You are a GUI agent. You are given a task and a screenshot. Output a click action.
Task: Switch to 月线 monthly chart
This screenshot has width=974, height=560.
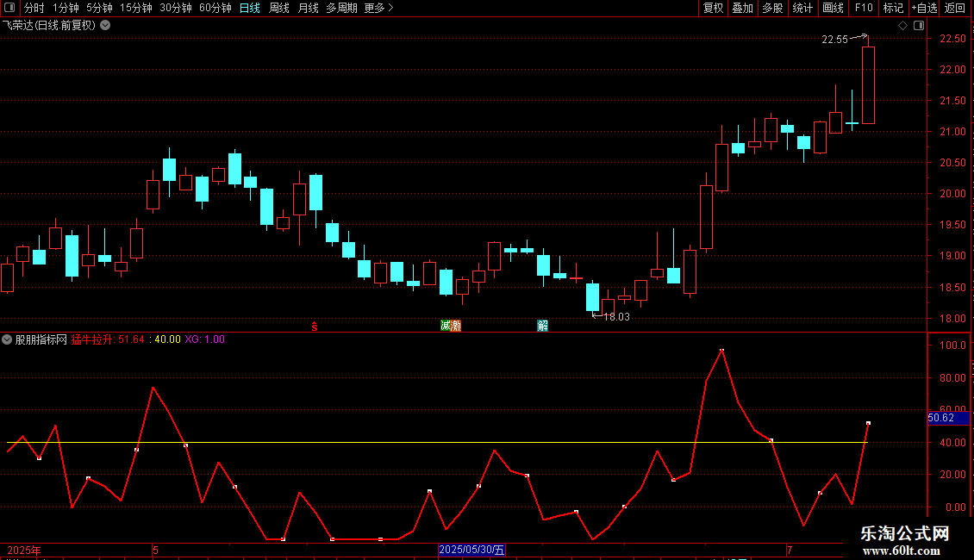pyautogui.click(x=308, y=8)
